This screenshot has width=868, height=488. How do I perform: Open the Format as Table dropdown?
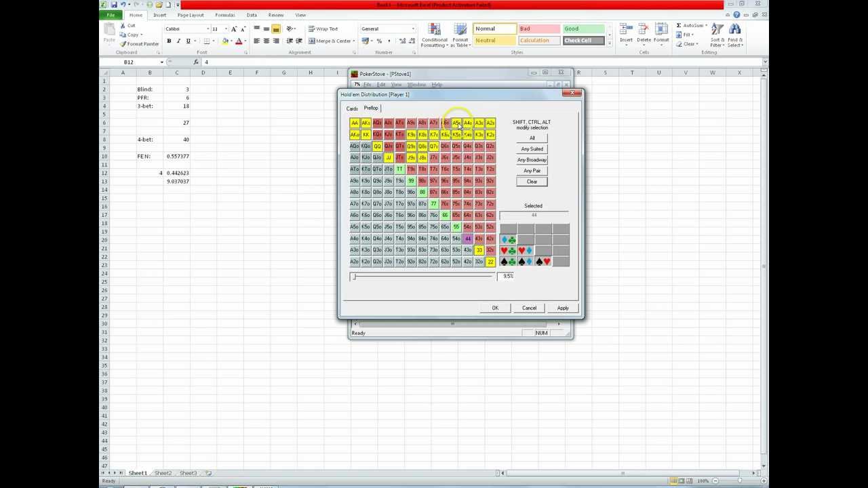tap(460, 36)
